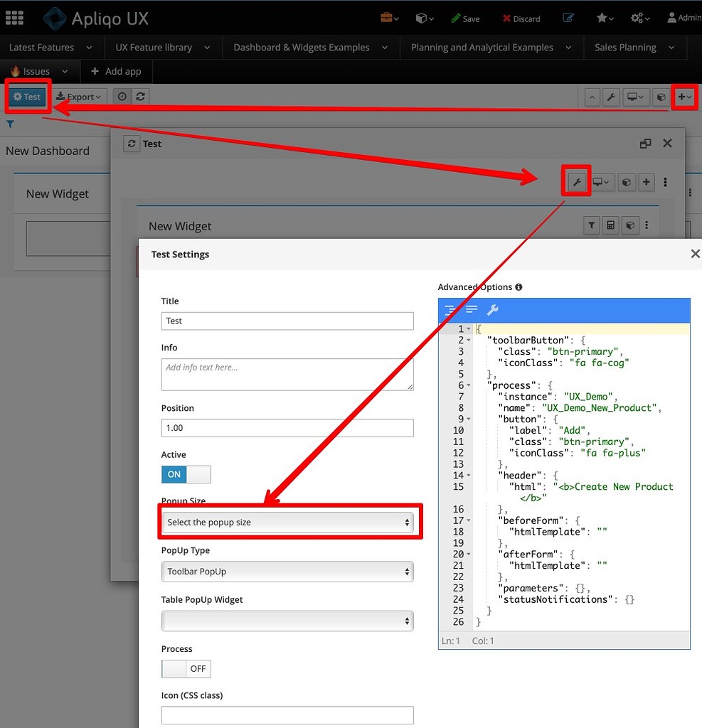Click the wrench icon in the code editor bar
This screenshot has width=702, height=728.
tap(493, 310)
